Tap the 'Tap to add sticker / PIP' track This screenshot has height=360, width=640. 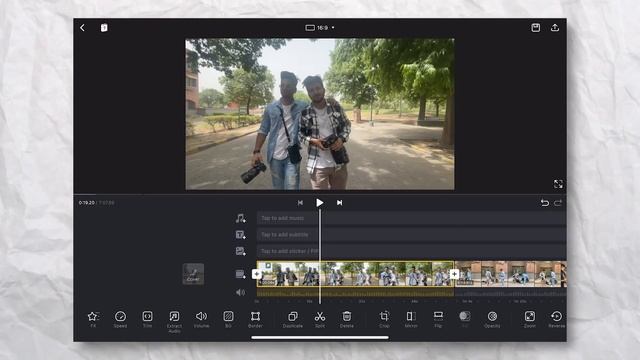(x=411, y=251)
